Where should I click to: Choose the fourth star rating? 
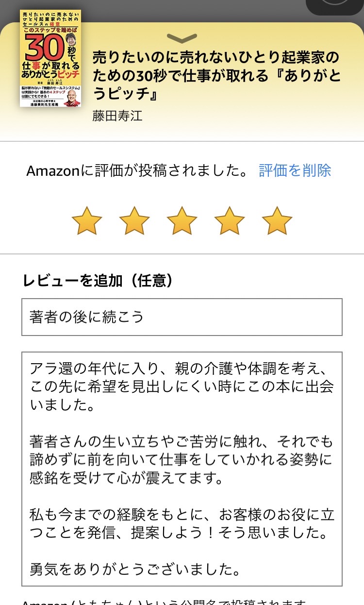tap(230, 221)
